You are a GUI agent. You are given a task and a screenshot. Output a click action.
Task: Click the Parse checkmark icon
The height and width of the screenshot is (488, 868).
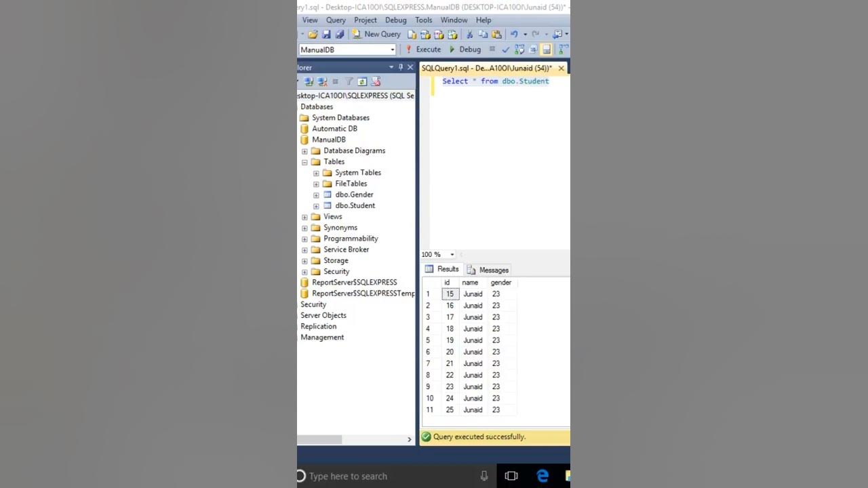[505, 49]
